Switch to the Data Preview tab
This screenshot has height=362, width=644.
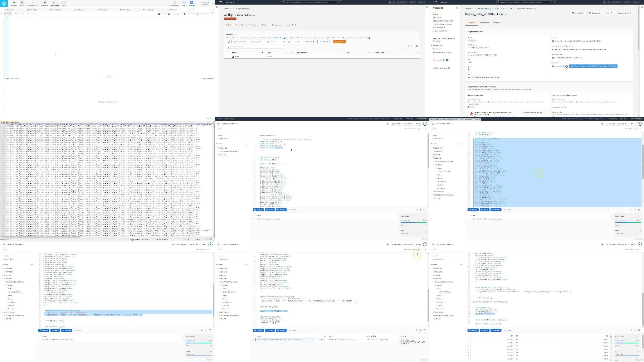point(15,78)
